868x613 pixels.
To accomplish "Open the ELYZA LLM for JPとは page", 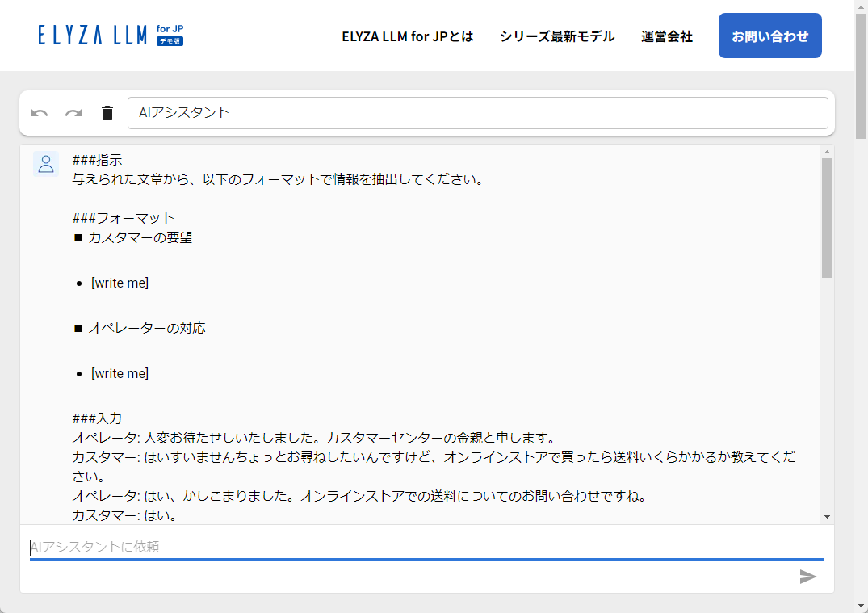I will (x=408, y=36).
